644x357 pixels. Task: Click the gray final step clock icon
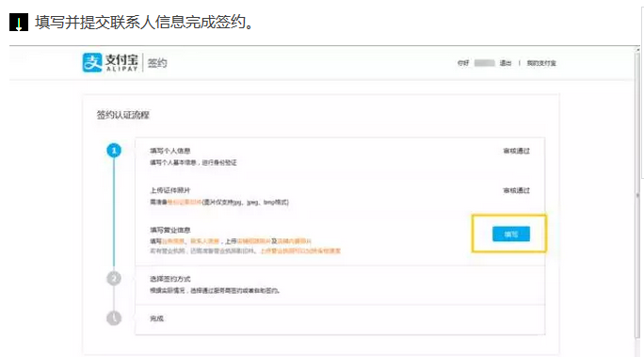tap(114, 318)
